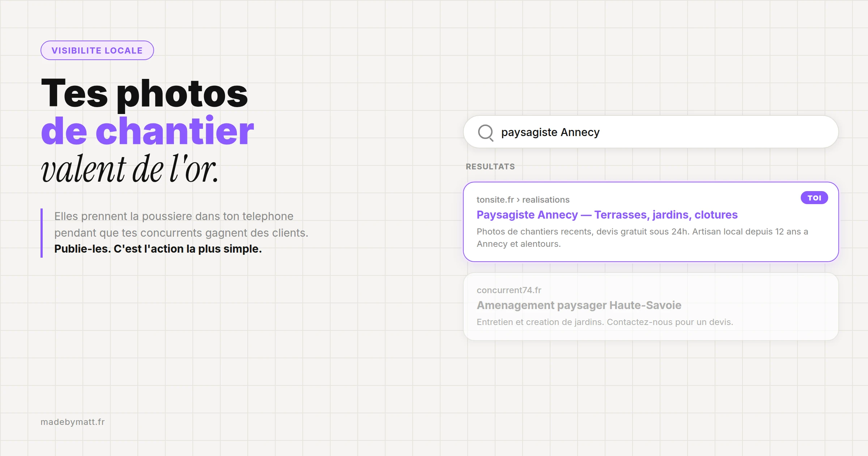Click the "tonsite.fr › realisations" breadcrumb

click(523, 199)
